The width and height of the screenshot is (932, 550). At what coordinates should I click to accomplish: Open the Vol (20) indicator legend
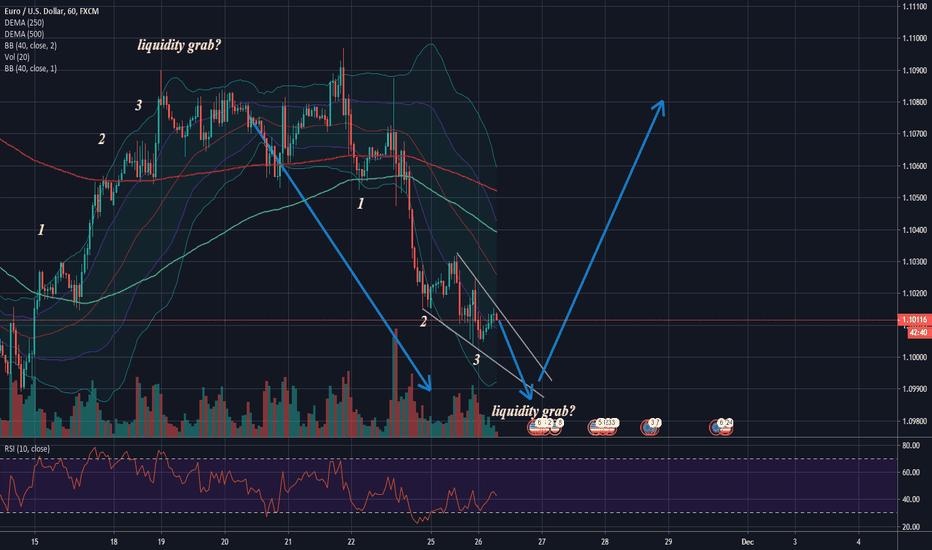point(18,57)
